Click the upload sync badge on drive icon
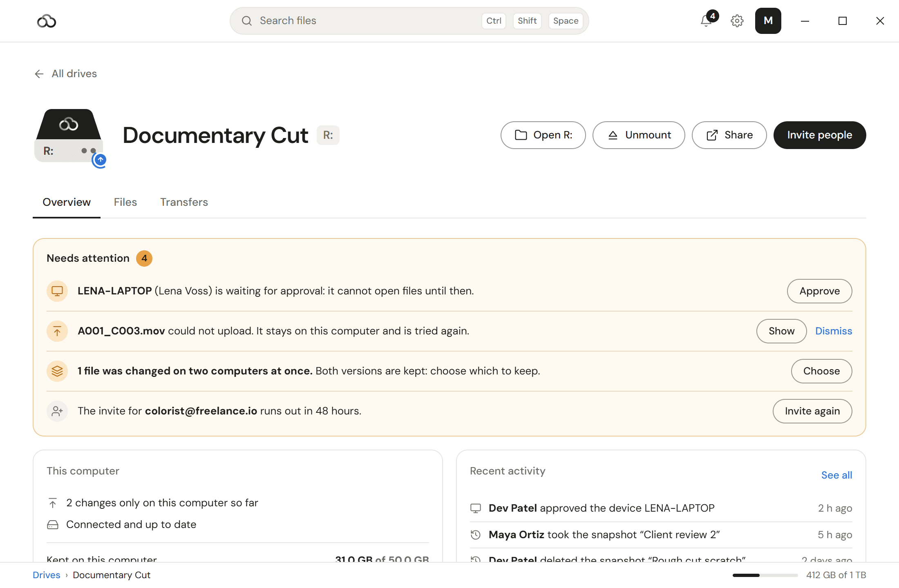Viewport: 899px width, 588px height. click(x=100, y=160)
